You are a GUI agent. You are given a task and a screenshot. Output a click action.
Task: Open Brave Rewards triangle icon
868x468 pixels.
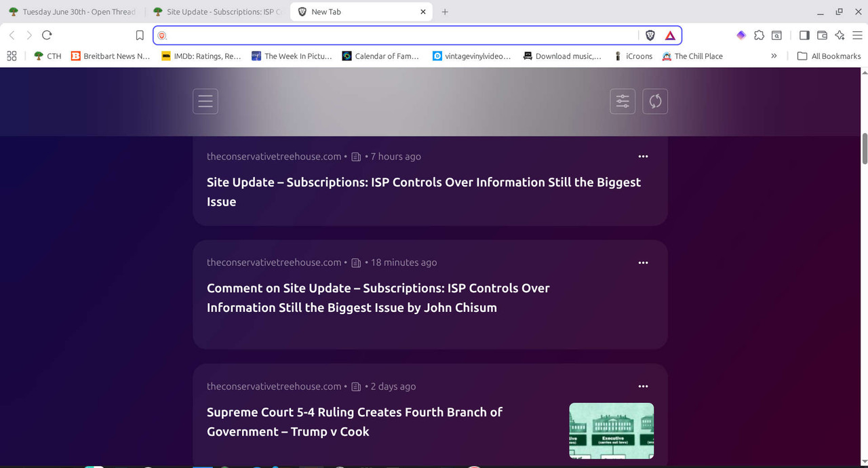[x=670, y=35]
